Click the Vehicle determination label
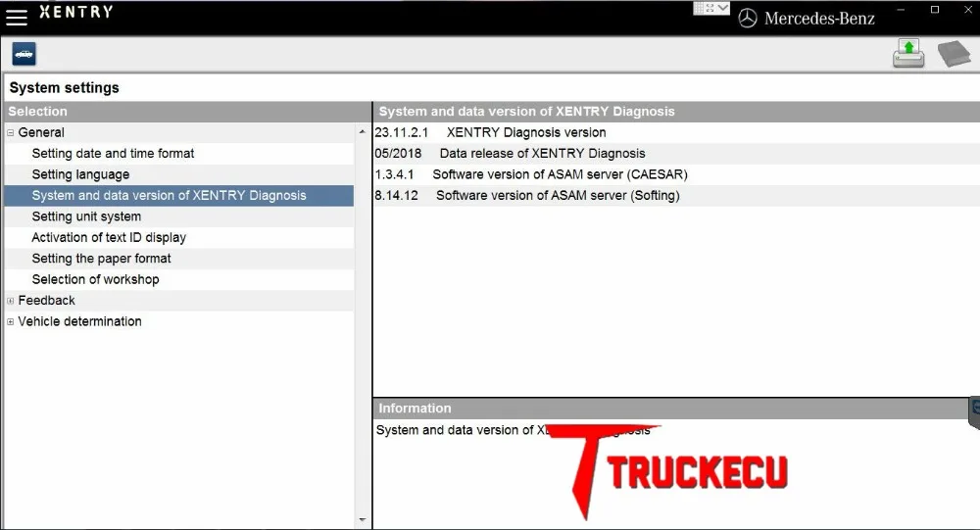Image resolution: width=980 pixels, height=530 pixels. 80,321
